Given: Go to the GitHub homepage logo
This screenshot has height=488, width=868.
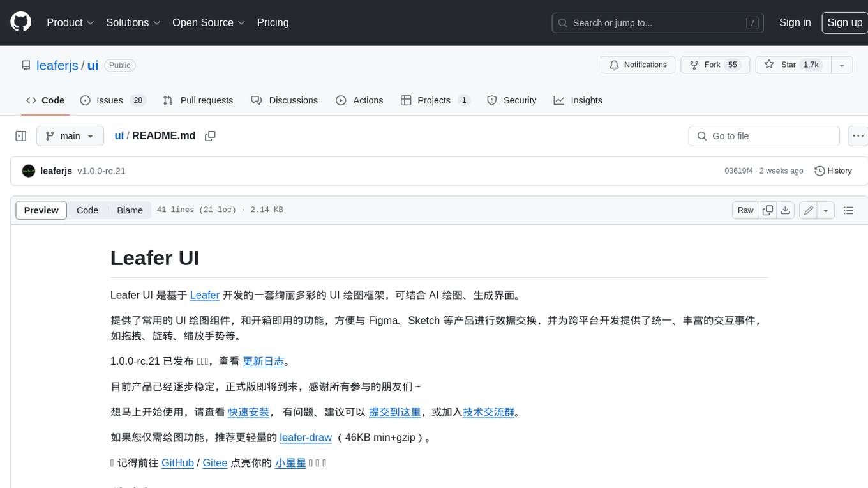Looking at the screenshot, I should click(x=20, y=22).
